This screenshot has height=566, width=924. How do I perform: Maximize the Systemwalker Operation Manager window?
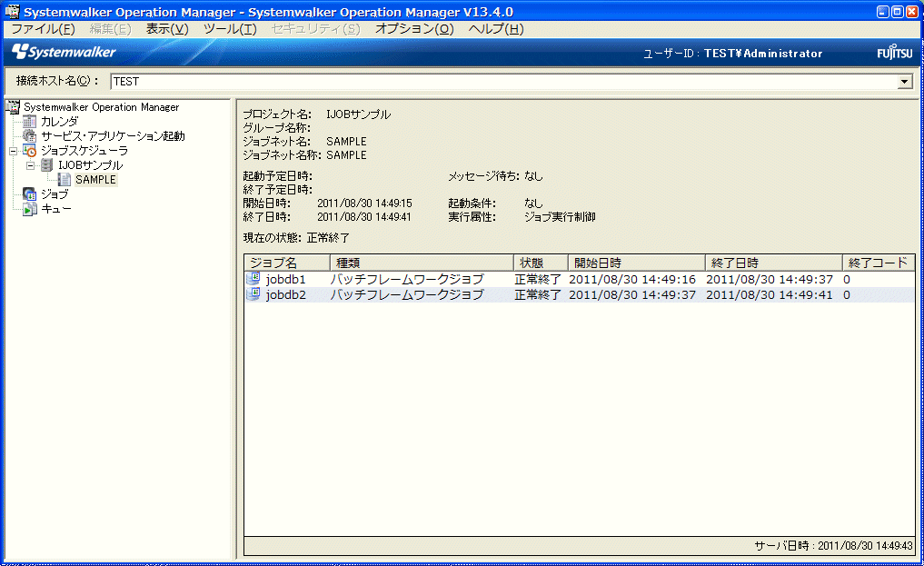897,12
